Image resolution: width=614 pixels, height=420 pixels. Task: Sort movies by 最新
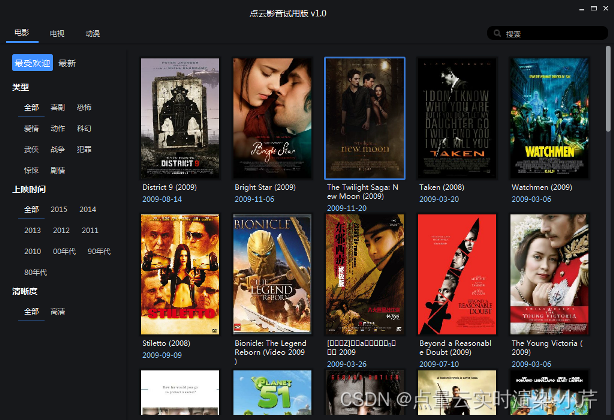(x=67, y=63)
